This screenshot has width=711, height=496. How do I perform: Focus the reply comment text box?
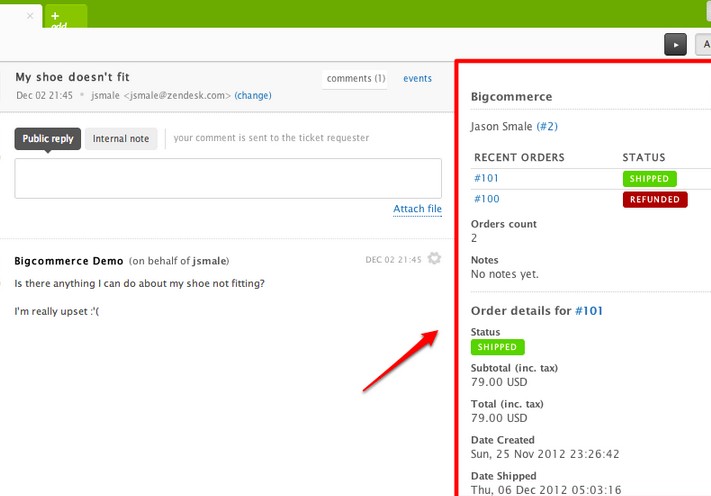point(228,178)
